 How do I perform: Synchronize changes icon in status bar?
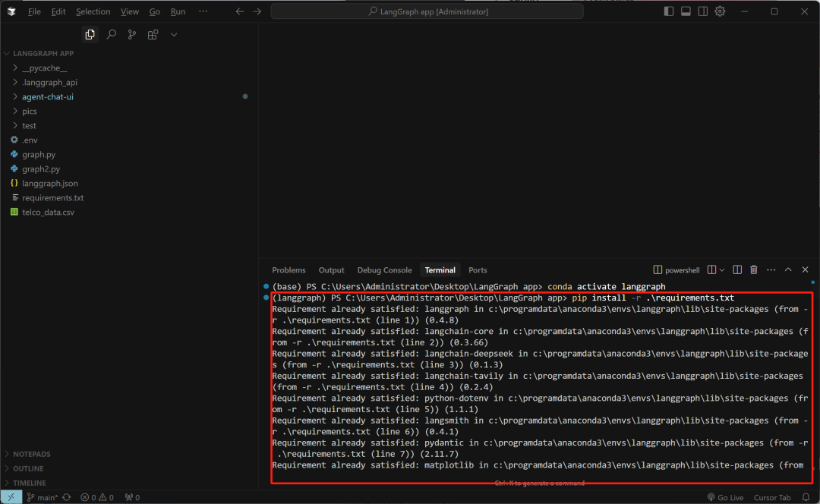tap(66, 497)
